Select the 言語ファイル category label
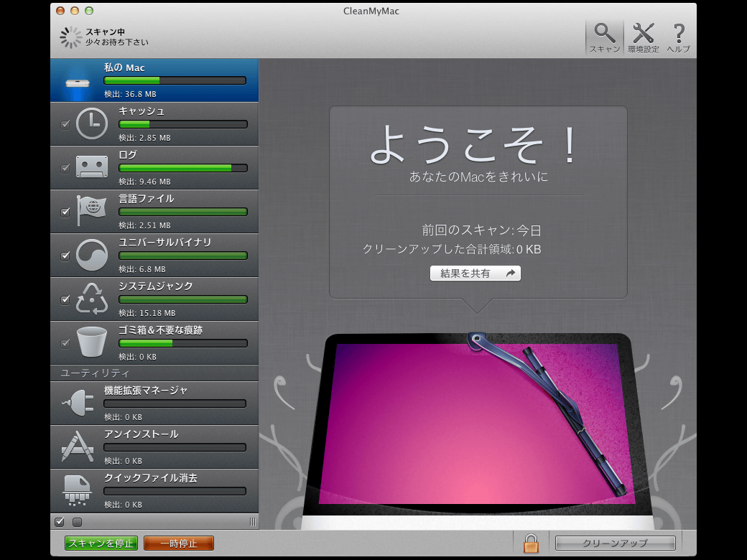The height and width of the screenshot is (560, 747). [x=147, y=199]
